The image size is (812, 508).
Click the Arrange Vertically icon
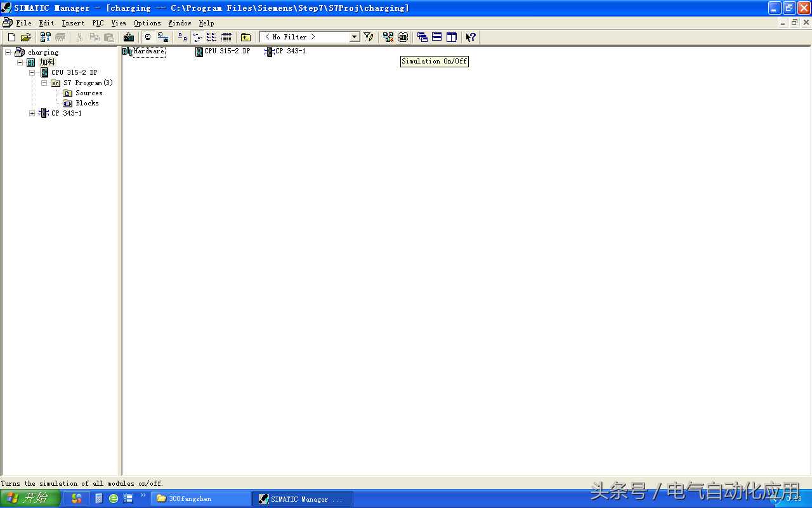click(x=452, y=37)
